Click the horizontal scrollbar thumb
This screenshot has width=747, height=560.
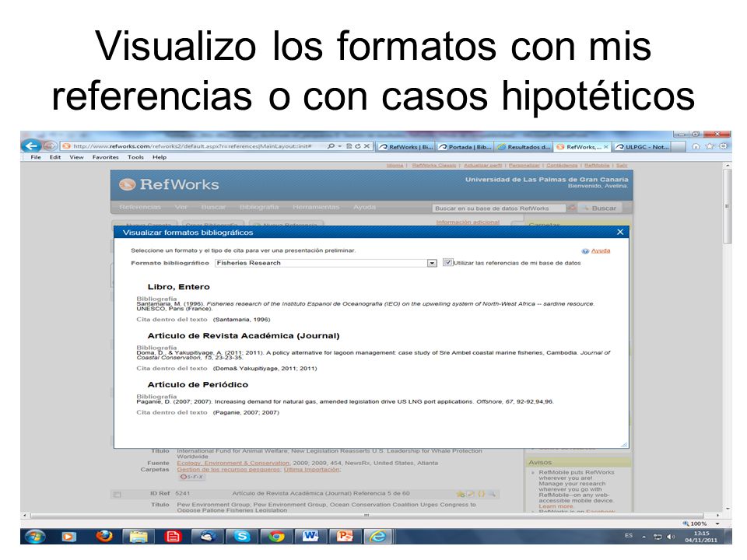tap(366, 515)
